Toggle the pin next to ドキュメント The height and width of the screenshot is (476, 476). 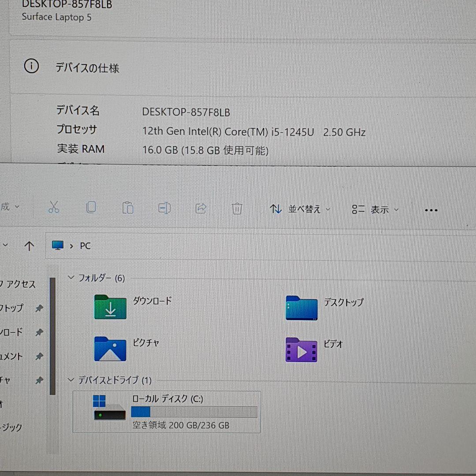tap(39, 356)
